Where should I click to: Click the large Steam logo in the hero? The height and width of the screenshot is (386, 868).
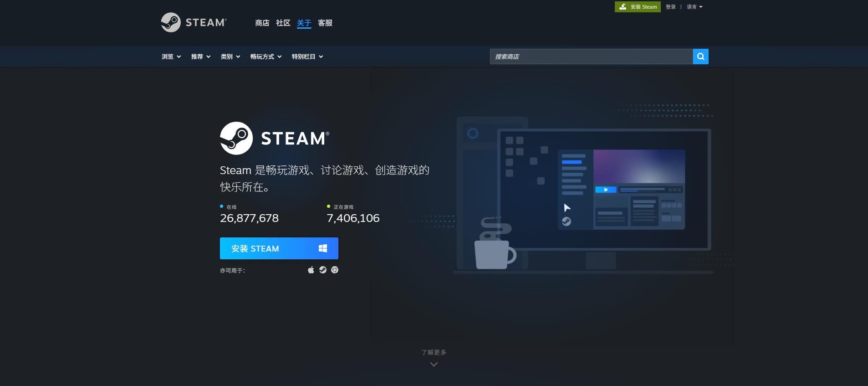point(275,138)
